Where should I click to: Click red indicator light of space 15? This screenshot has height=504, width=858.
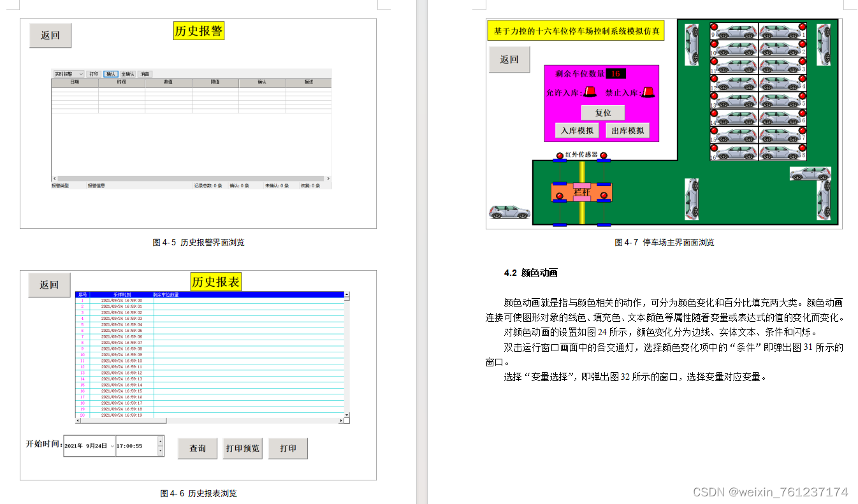(x=714, y=130)
